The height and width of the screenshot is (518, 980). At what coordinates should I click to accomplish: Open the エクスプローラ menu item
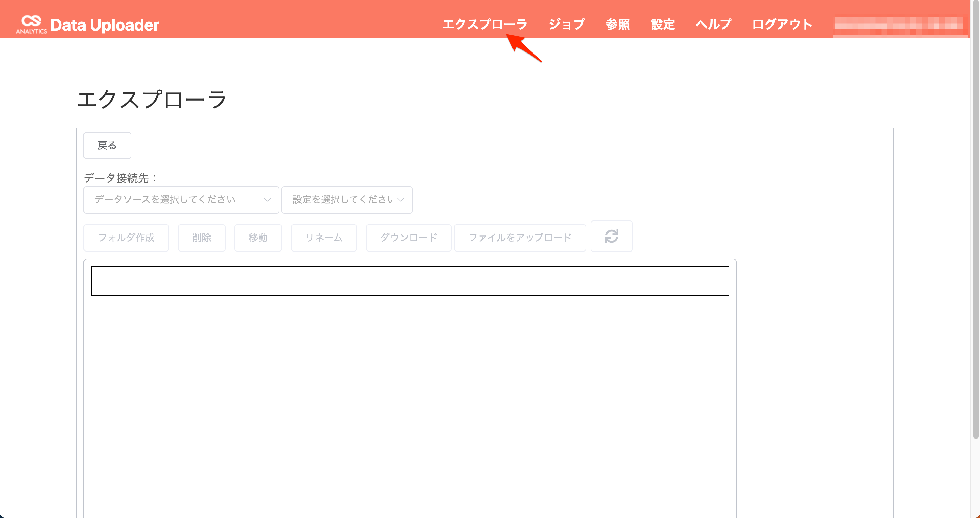[x=485, y=24]
